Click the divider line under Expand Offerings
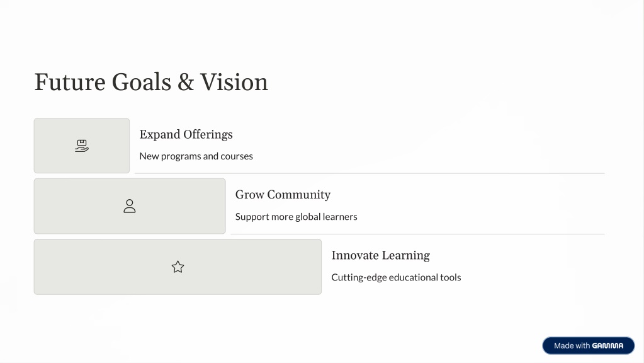 coord(370,173)
